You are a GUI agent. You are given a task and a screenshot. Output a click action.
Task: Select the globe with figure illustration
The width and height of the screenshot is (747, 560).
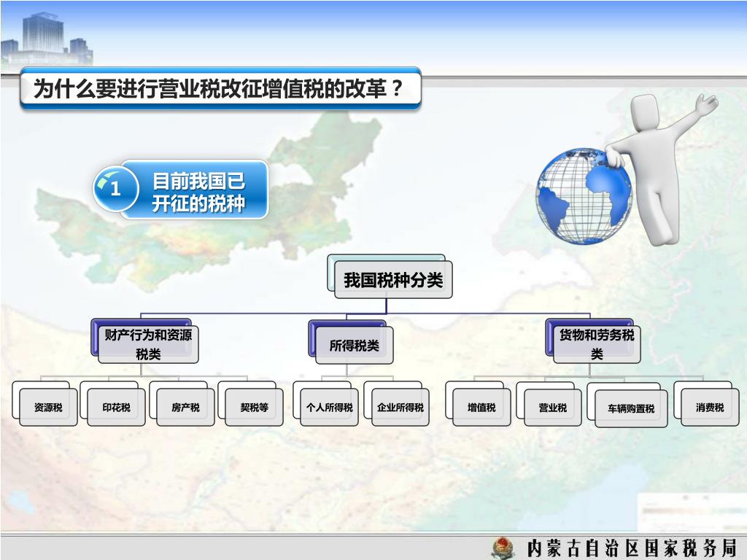[x=626, y=169]
